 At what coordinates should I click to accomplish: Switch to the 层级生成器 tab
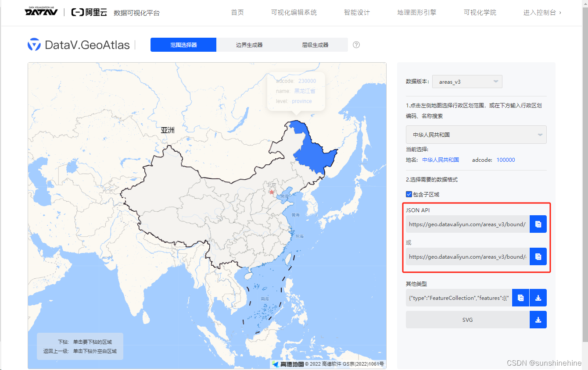click(x=315, y=45)
